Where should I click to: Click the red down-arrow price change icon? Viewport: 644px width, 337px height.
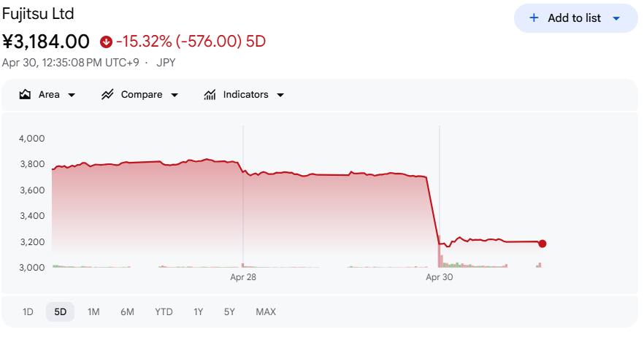pyautogui.click(x=107, y=42)
